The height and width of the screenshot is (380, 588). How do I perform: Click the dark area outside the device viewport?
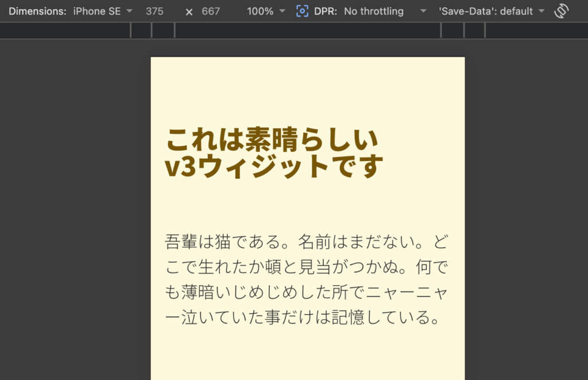75,230
